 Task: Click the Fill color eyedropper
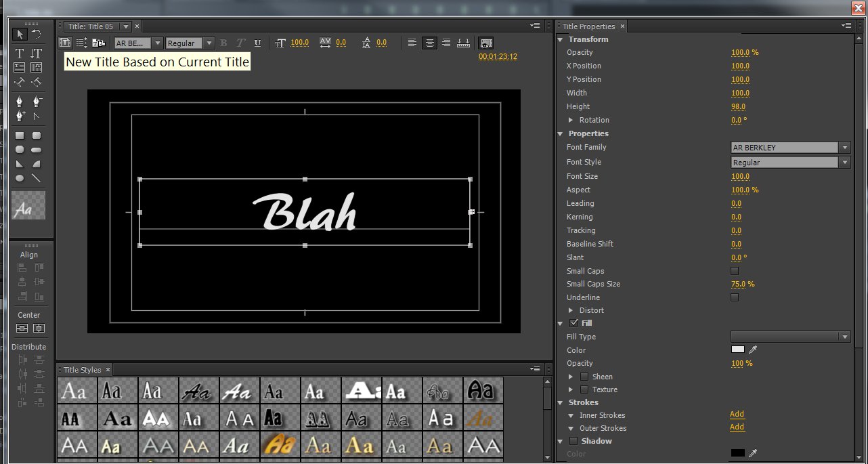pyautogui.click(x=752, y=350)
